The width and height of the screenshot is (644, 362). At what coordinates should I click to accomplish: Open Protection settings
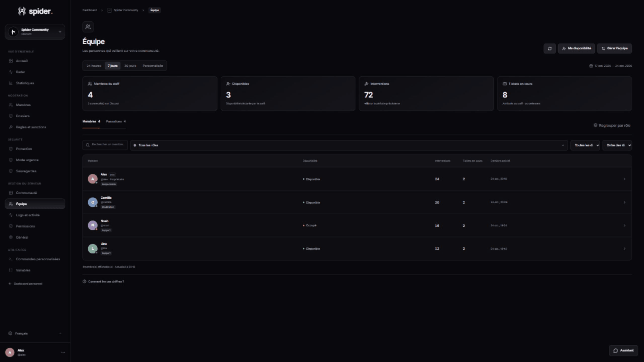pyautogui.click(x=35, y=149)
